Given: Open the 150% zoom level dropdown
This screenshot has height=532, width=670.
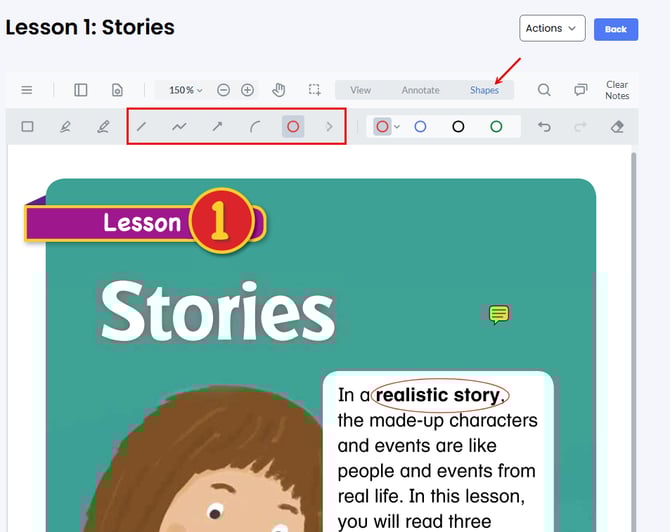Looking at the screenshot, I should (185, 90).
